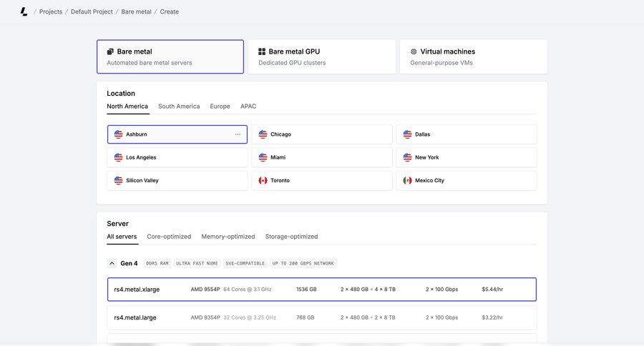Image resolution: width=644 pixels, height=346 pixels.
Task: Select the Bare metal product card
Action: pyautogui.click(x=170, y=56)
